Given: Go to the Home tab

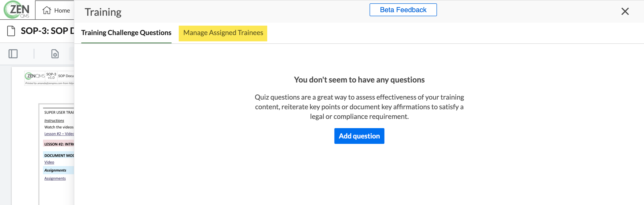Looking at the screenshot, I should [56, 10].
